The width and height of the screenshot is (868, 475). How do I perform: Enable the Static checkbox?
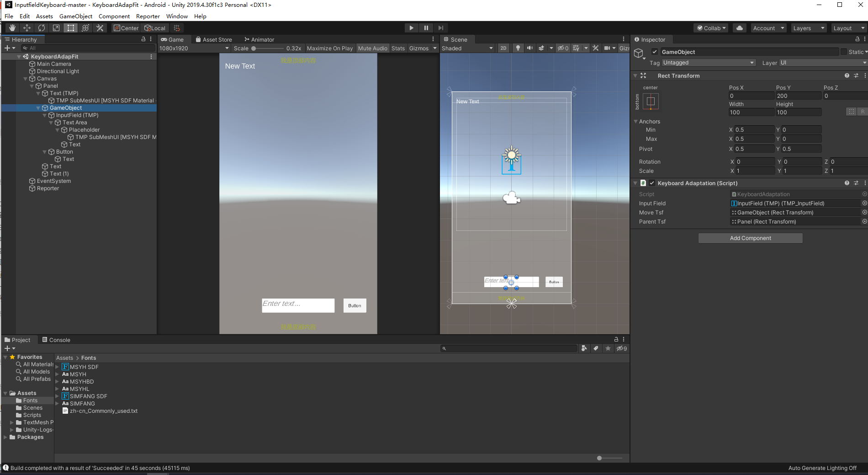point(844,52)
